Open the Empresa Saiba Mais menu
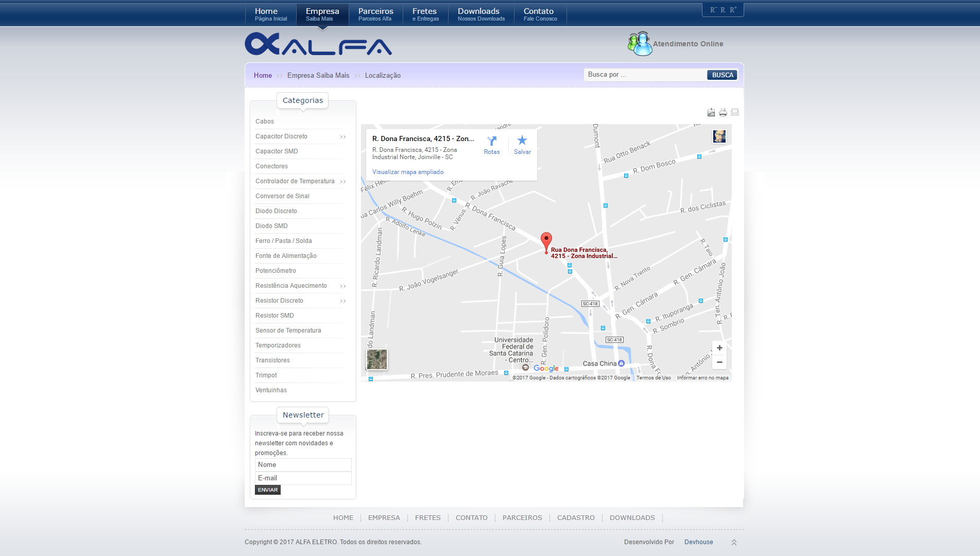This screenshot has height=556, width=980. tap(322, 14)
